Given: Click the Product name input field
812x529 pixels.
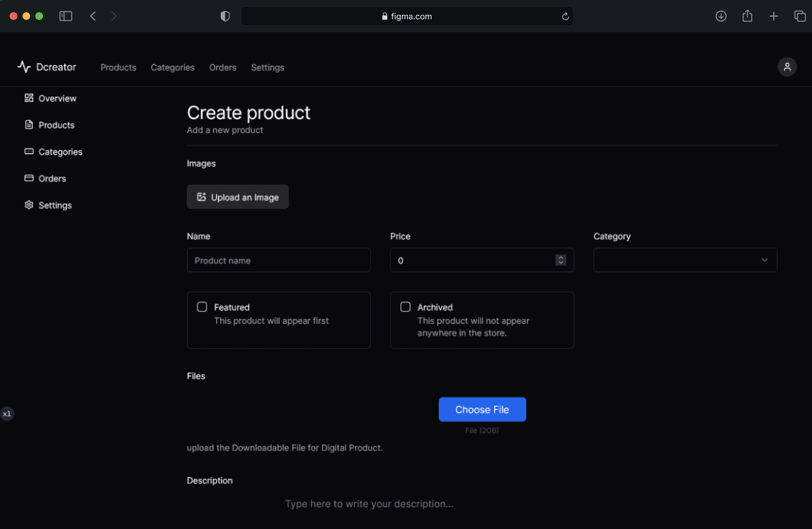Looking at the screenshot, I should tap(279, 260).
